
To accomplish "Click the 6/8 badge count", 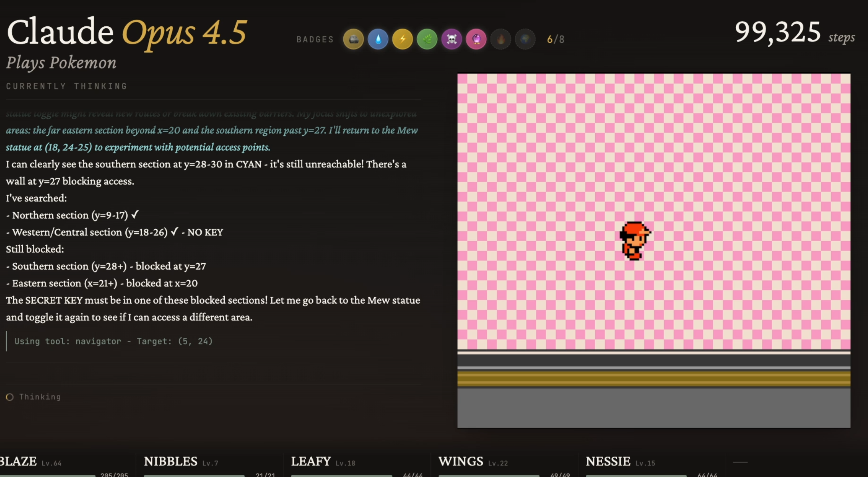I will [555, 40].
